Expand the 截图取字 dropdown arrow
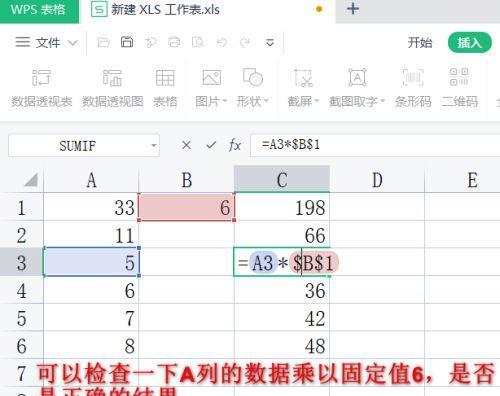 (x=383, y=101)
